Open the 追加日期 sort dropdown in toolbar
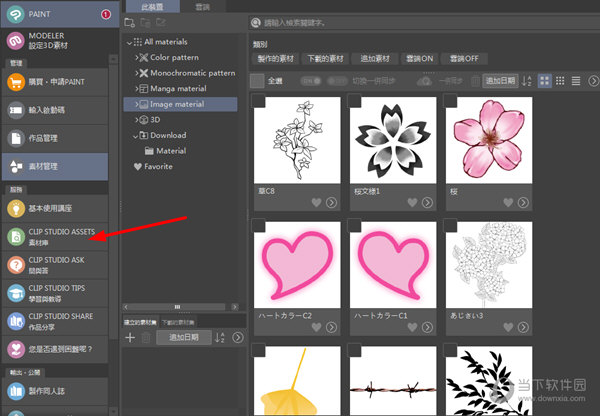The width and height of the screenshot is (600, 416). pyautogui.click(x=500, y=81)
